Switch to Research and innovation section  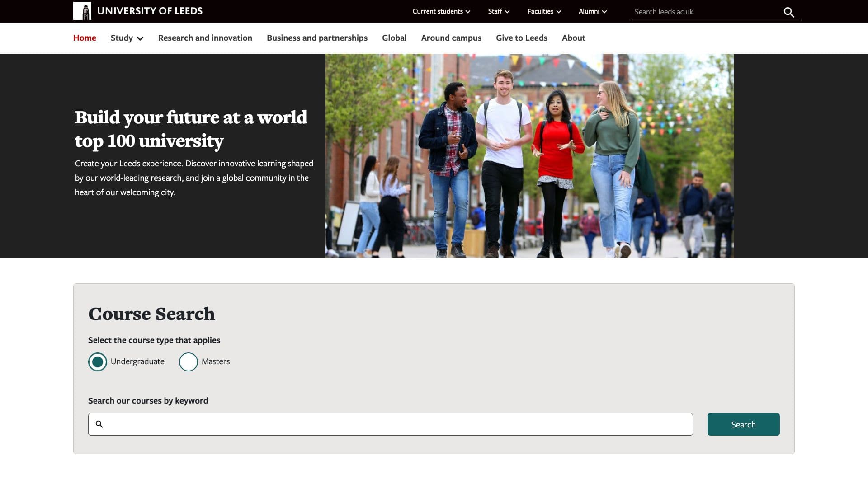click(x=205, y=38)
